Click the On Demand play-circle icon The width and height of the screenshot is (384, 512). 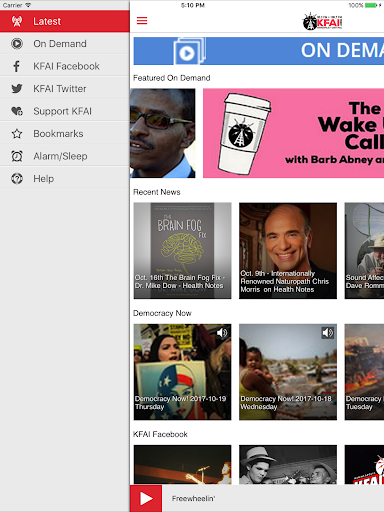pos(17,44)
